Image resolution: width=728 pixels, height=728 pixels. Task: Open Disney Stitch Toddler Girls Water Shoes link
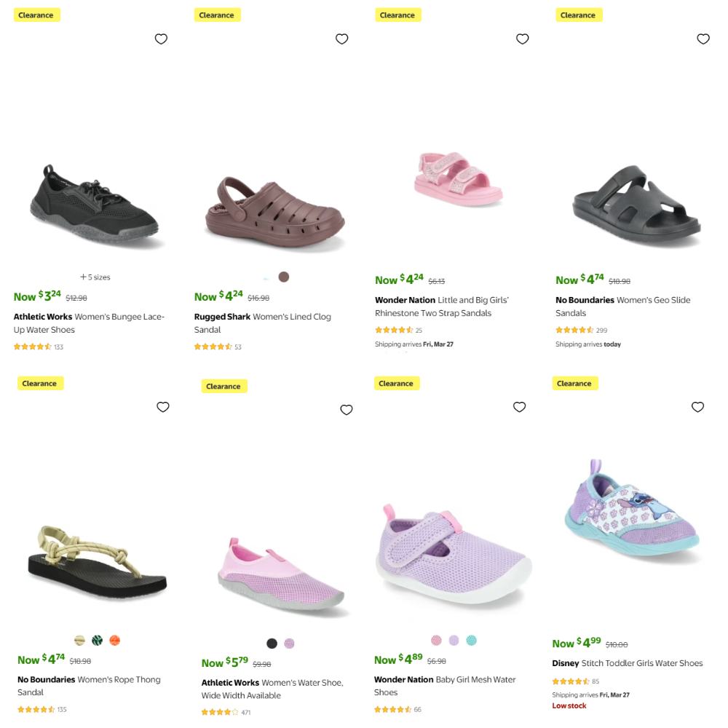(x=628, y=663)
